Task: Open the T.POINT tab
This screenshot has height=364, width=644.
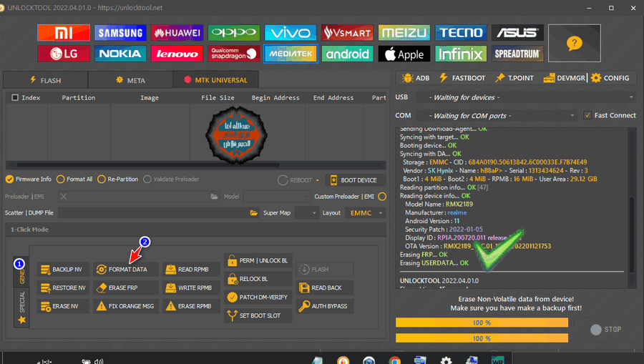Action: point(514,78)
